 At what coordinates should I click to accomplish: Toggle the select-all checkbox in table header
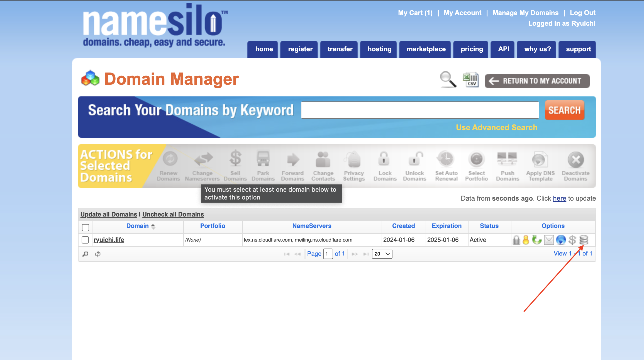(86, 227)
